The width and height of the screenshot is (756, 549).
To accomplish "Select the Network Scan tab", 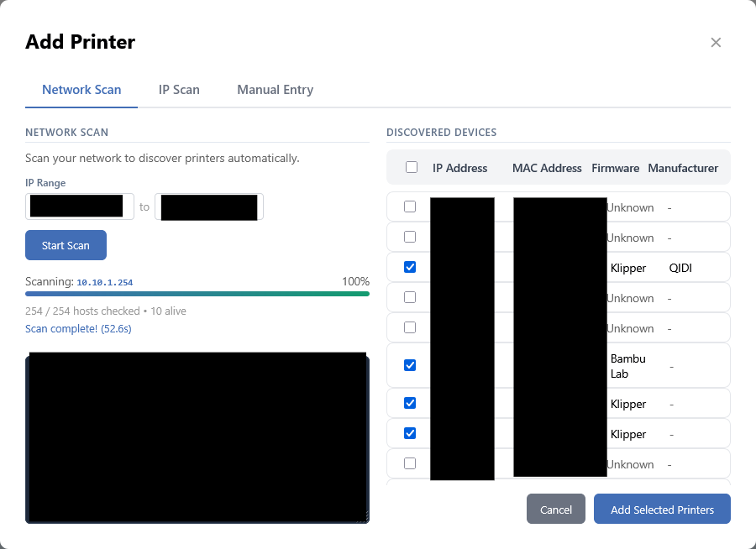I will [x=81, y=90].
